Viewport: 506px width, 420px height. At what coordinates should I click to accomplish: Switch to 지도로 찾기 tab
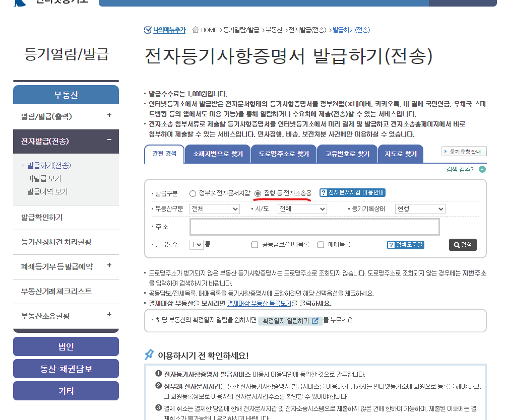coord(401,154)
